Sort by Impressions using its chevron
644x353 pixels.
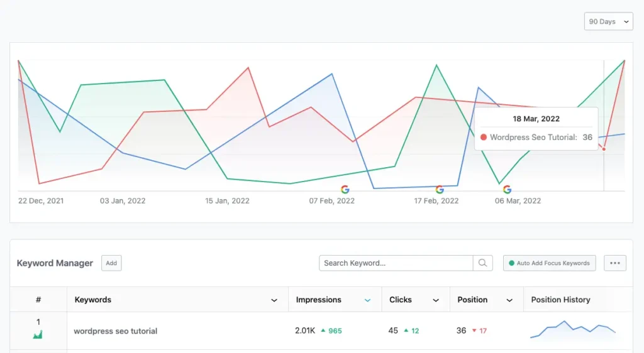point(367,300)
